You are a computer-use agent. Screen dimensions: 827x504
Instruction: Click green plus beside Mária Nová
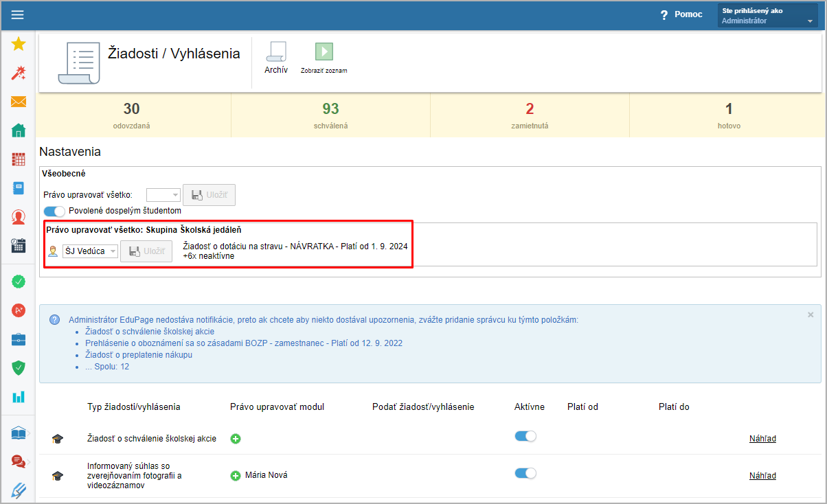[x=236, y=475]
